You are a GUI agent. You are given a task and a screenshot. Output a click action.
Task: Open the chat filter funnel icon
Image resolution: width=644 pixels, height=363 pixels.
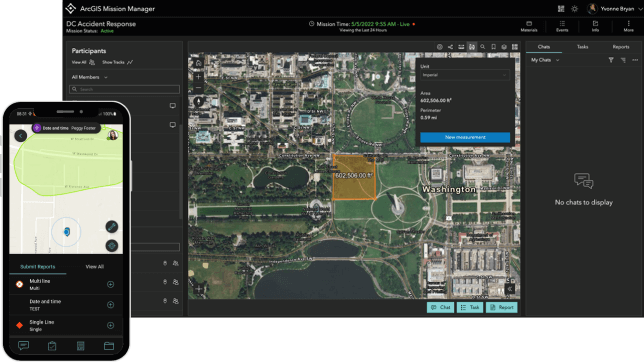pos(611,60)
